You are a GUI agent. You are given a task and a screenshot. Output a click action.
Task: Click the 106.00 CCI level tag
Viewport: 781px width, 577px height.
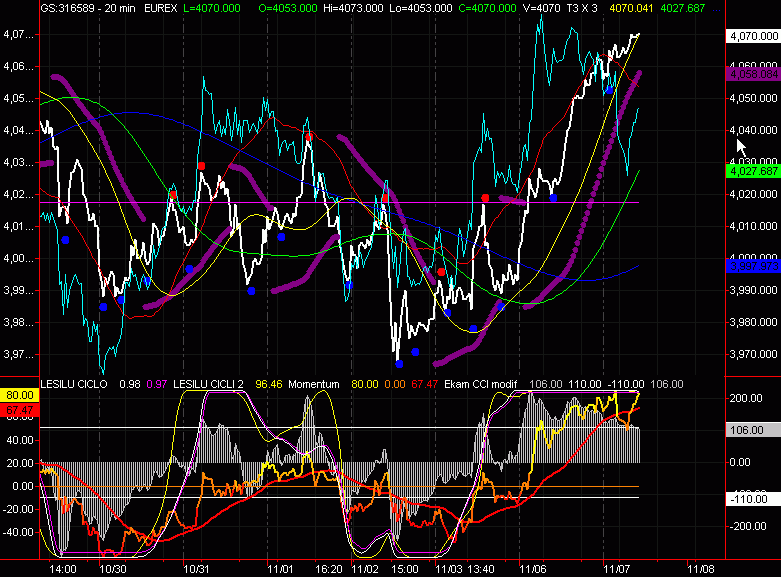tap(753, 430)
